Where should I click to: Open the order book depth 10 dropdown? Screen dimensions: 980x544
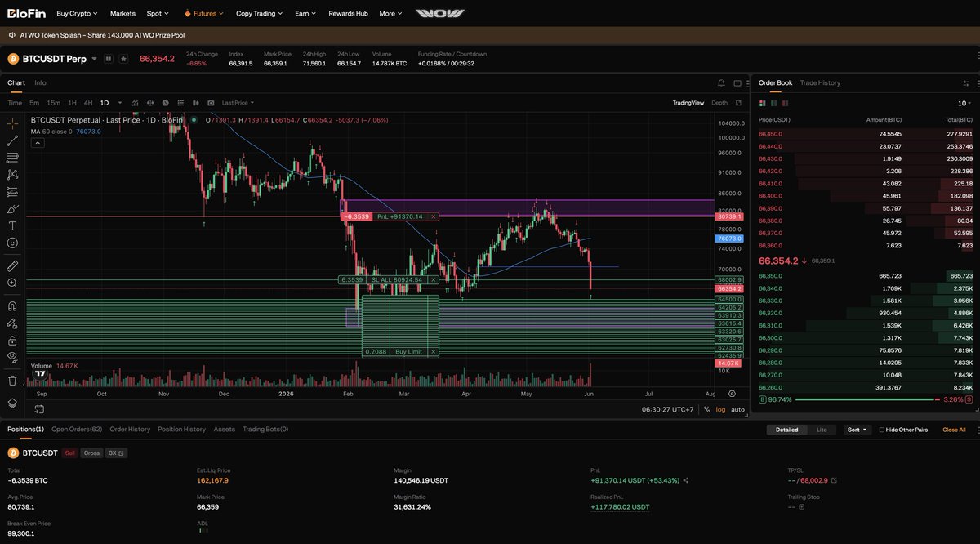point(963,104)
